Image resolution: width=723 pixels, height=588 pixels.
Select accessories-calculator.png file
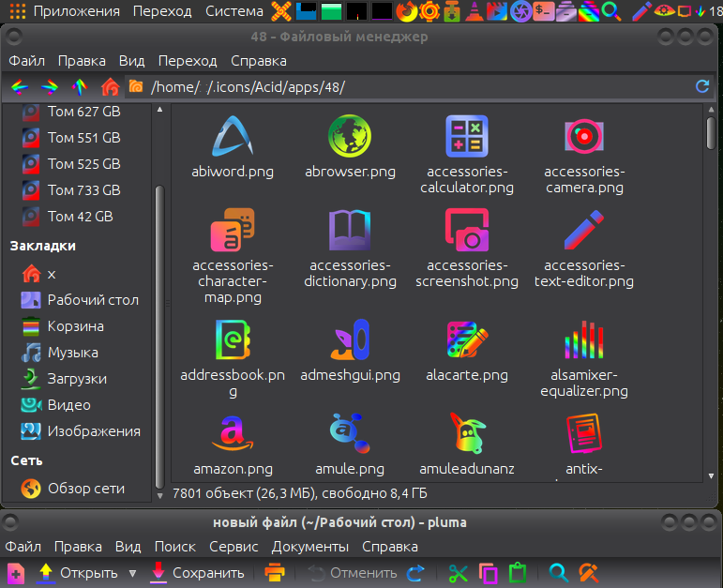(x=467, y=155)
